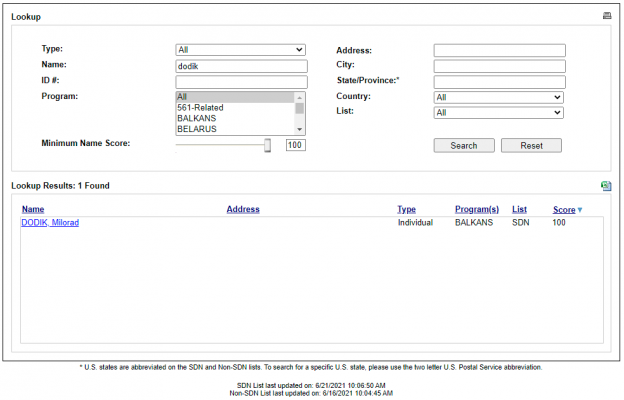Click the Minimum Name Score slider handle

267,145
